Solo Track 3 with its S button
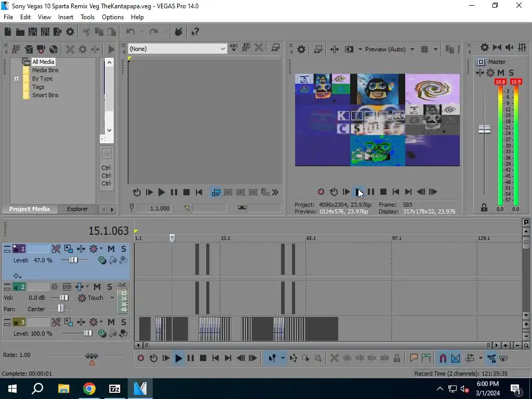This screenshot has height=399, width=532. point(124,322)
